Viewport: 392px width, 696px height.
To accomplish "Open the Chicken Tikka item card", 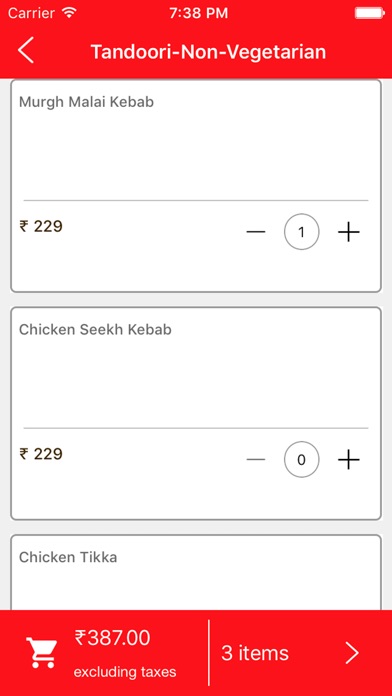I will 196,572.
